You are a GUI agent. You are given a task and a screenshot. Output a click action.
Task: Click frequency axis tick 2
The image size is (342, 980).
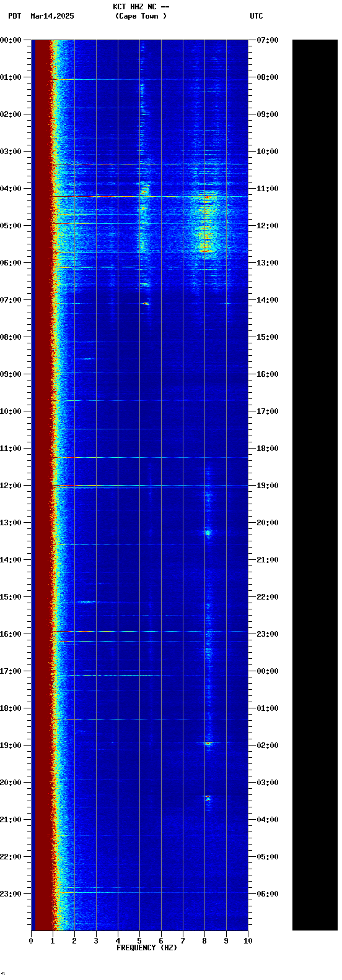pos(74,941)
